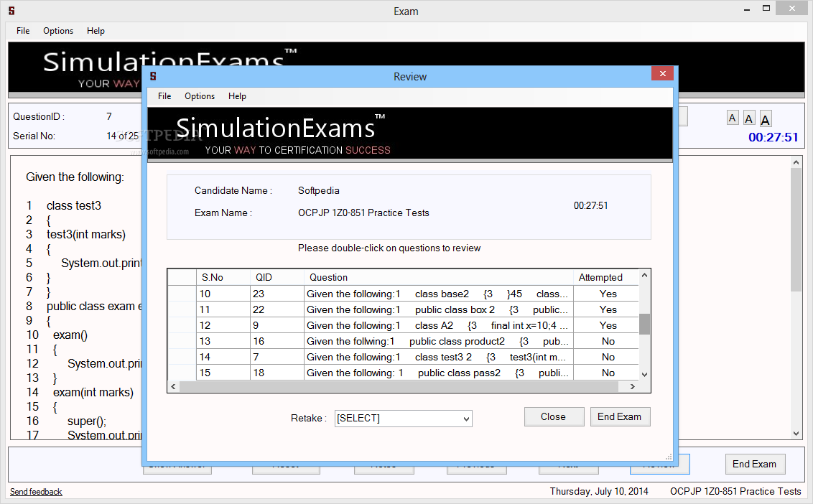Click Review dialog timer 00:27:51
This screenshot has height=504, width=813.
590,206
